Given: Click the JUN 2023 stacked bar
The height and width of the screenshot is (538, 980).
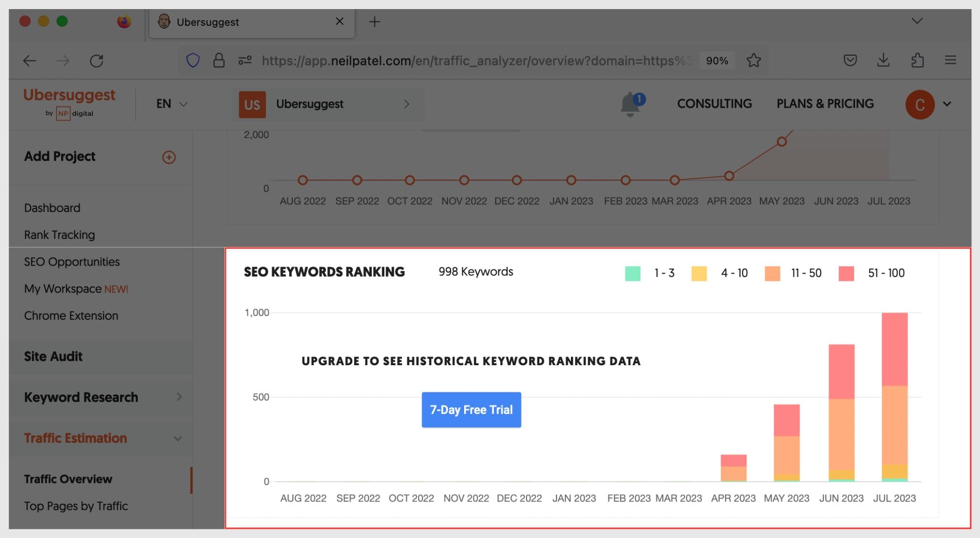Looking at the screenshot, I should [842, 413].
